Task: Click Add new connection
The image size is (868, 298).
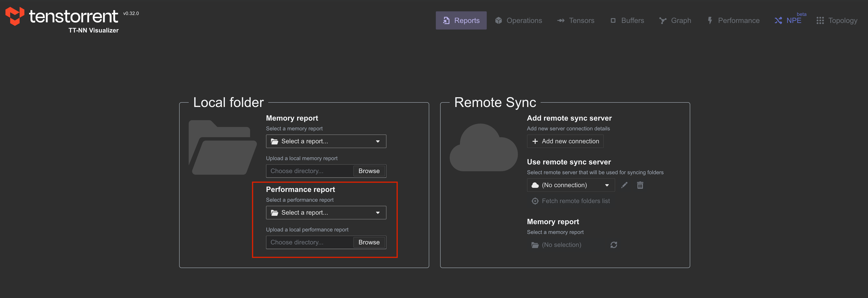Action: point(565,141)
